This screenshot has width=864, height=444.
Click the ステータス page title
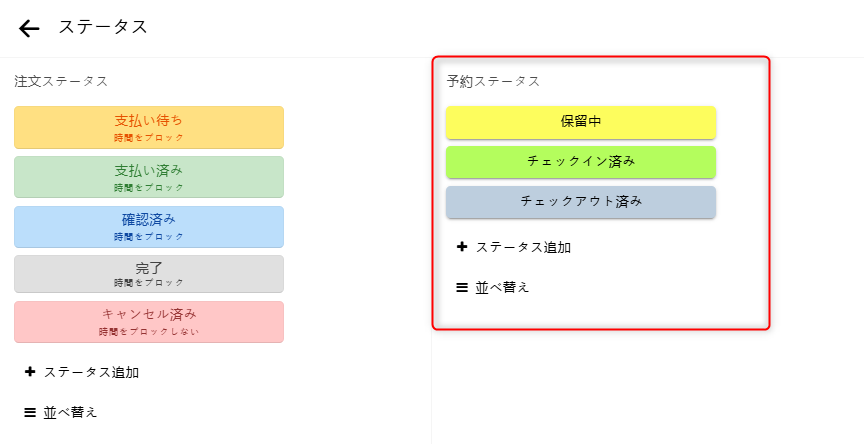[x=103, y=27]
